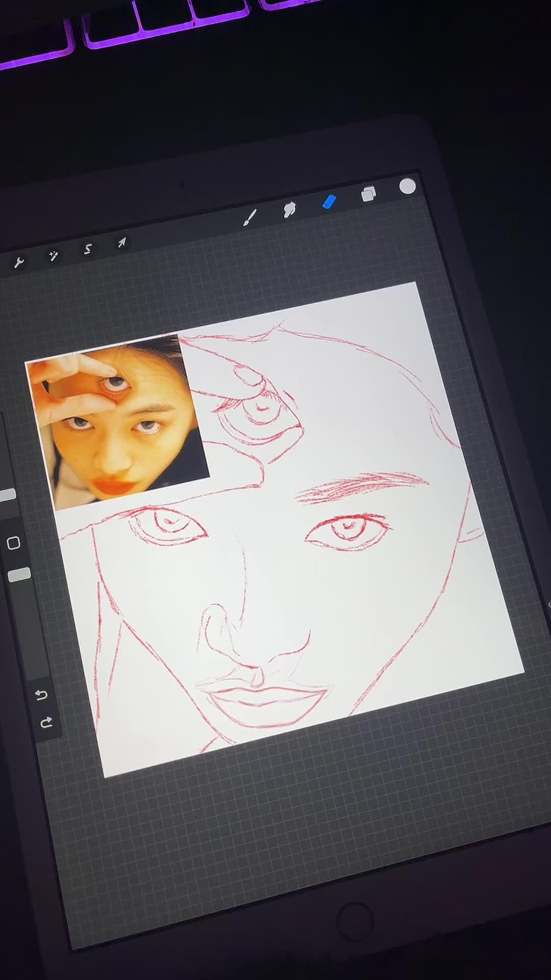Click the brush opacity slider handle
The image size is (551, 980).
pos(20,575)
